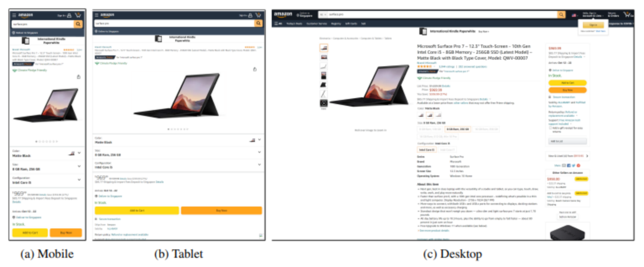The height and width of the screenshot is (267, 644).
Task: Click Buy Now in the mobile view
Action: pos(66,232)
